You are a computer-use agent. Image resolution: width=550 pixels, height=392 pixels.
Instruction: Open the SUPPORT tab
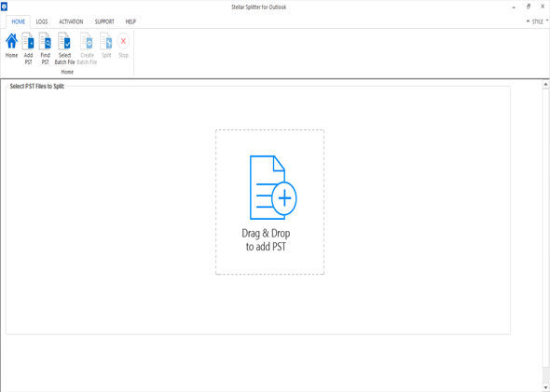pos(104,21)
